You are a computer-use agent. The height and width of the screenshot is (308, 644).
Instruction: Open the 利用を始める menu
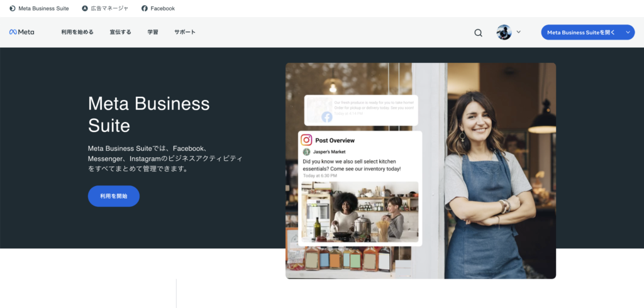point(77,32)
